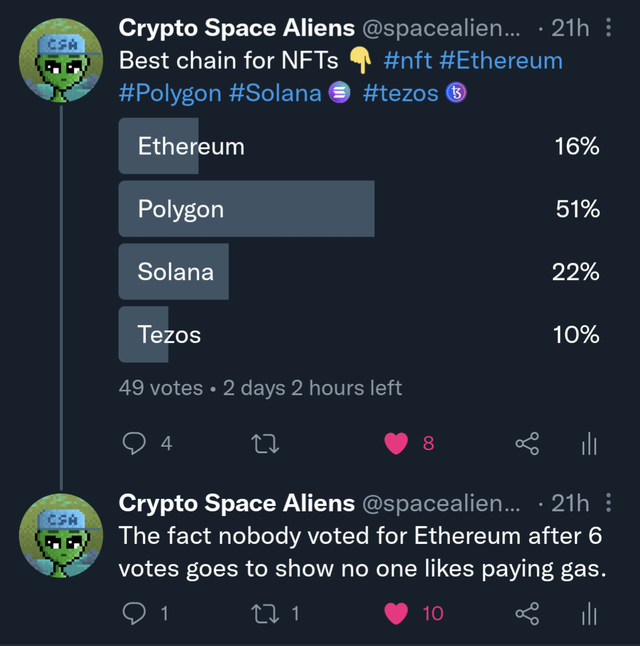640x646 pixels.
Task: Open the #nft hashtag link
Action: [408, 60]
